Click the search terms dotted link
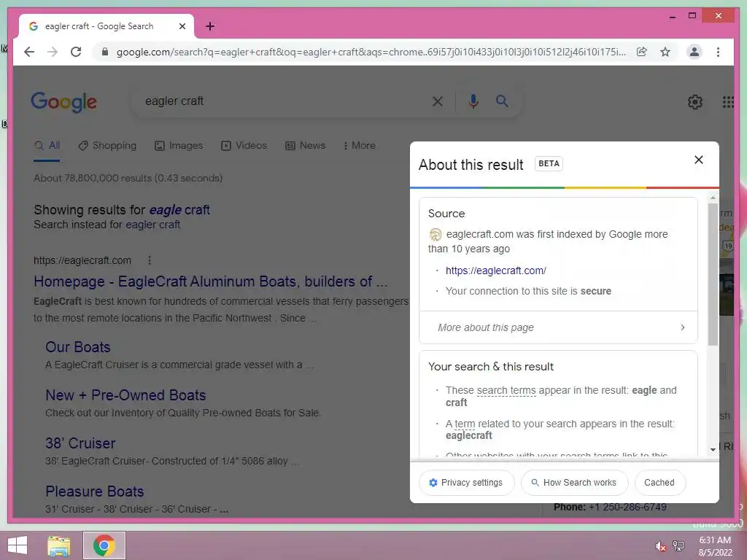This screenshot has width=747, height=560. tap(506, 391)
